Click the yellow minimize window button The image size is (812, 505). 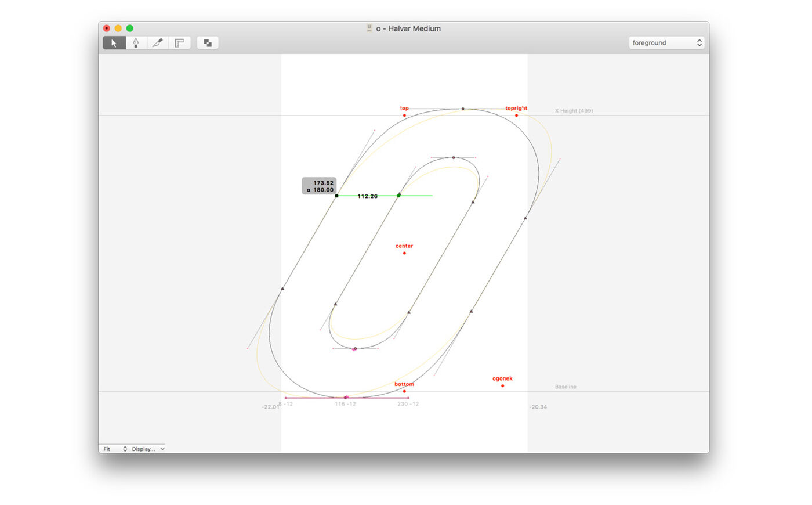(118, 28)
